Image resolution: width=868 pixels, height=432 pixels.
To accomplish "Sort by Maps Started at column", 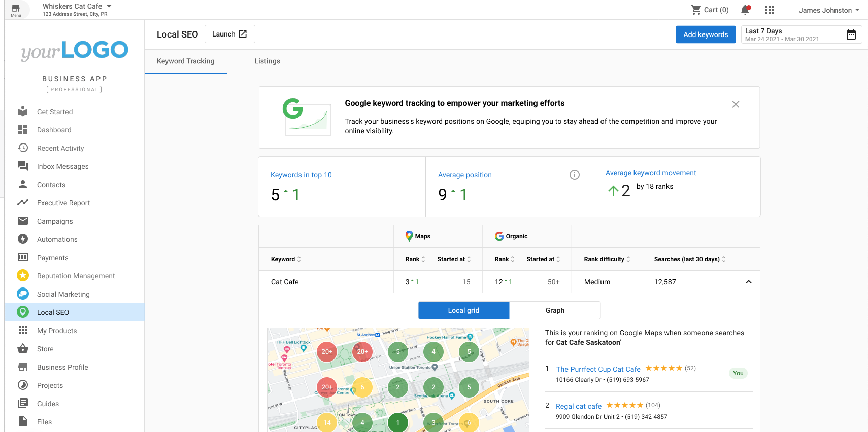I will tap(454, 259).
